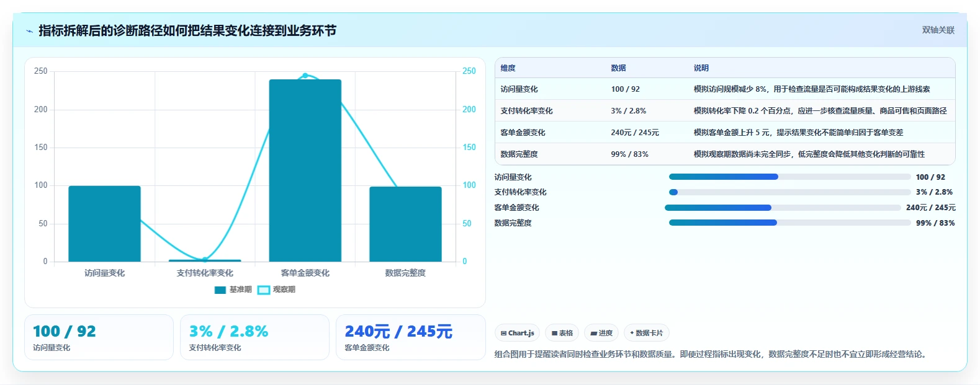Click the line point at 支付转化率变化
980x385 pixels.
click(x=205, y=259)
